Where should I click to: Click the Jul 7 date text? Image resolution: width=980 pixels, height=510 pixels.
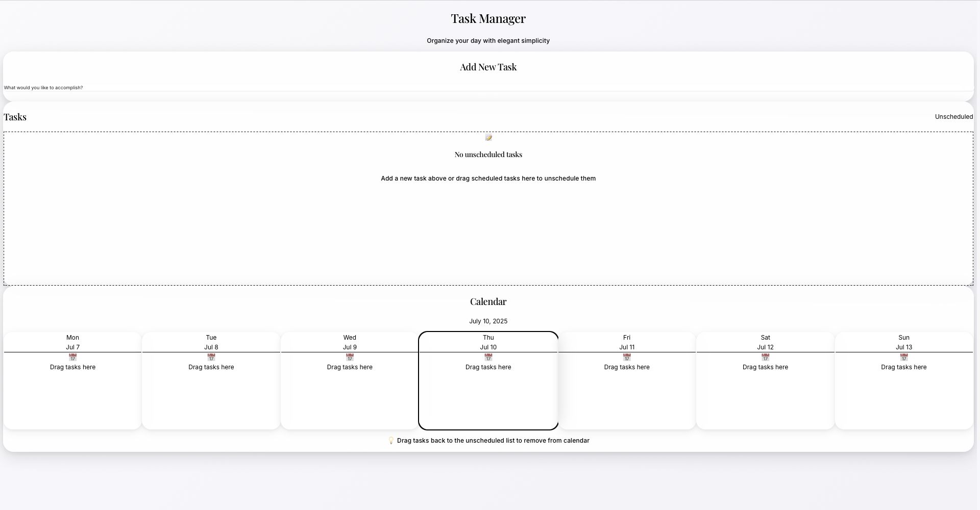tap(72, 347)
